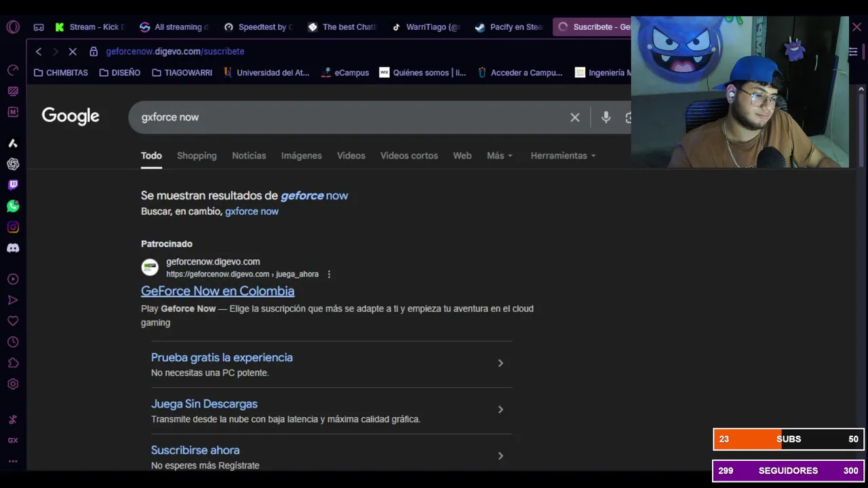The height and width of the screenshot is (488, 868).
Task: Open the GeForce Now en Colombia result
Action: (218, 291)
